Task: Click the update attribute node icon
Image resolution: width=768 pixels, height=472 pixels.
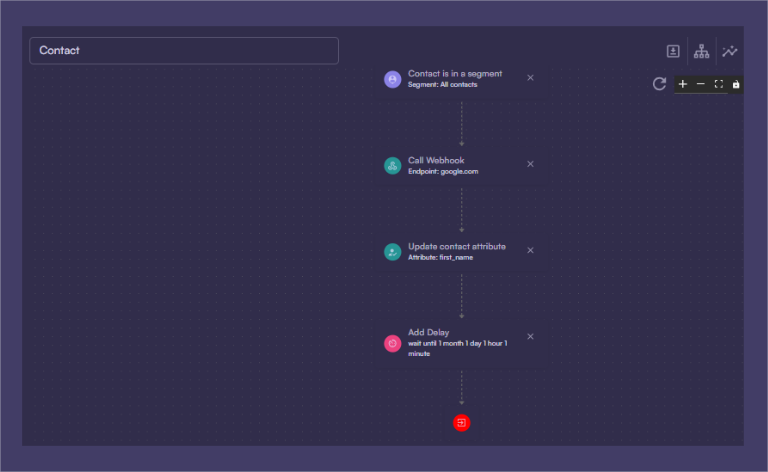Action: [393, 252]
